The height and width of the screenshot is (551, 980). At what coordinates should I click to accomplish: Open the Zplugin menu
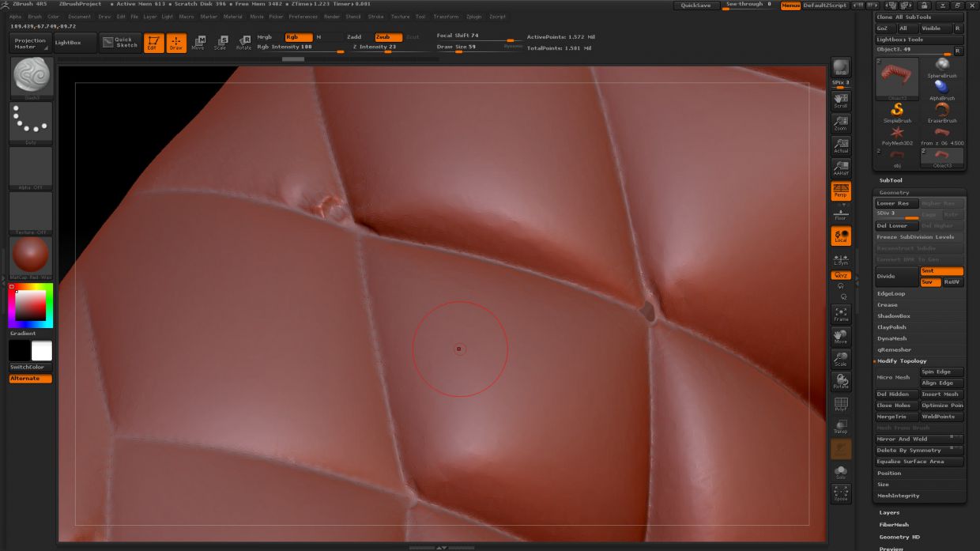tap(473, 17)
